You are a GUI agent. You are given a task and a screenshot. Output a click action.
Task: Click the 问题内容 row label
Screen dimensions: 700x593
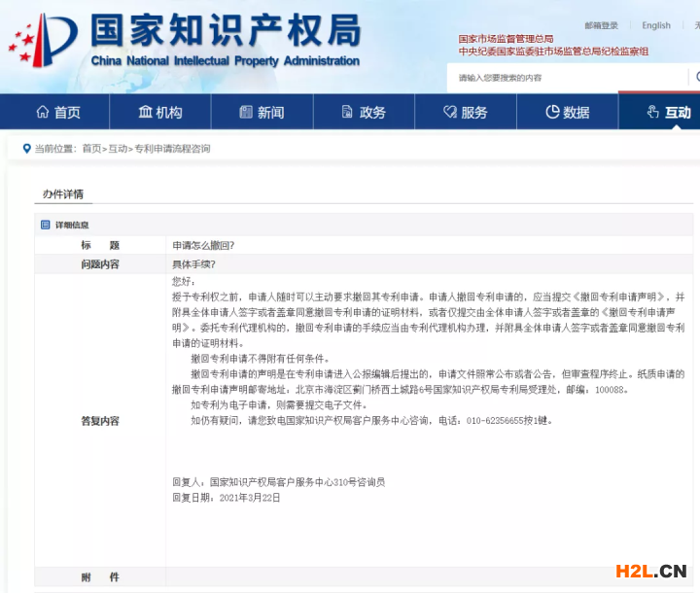[x=100, y=264]
